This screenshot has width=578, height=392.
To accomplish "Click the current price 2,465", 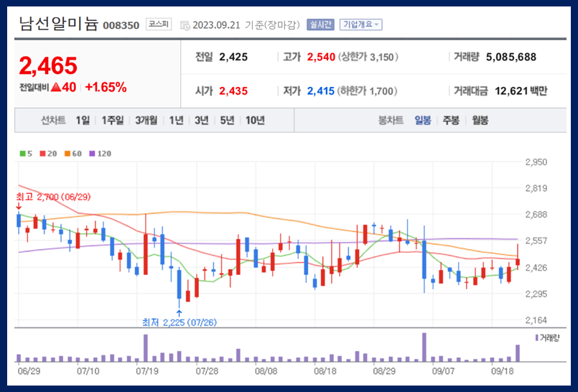I will tap(48, 66).
